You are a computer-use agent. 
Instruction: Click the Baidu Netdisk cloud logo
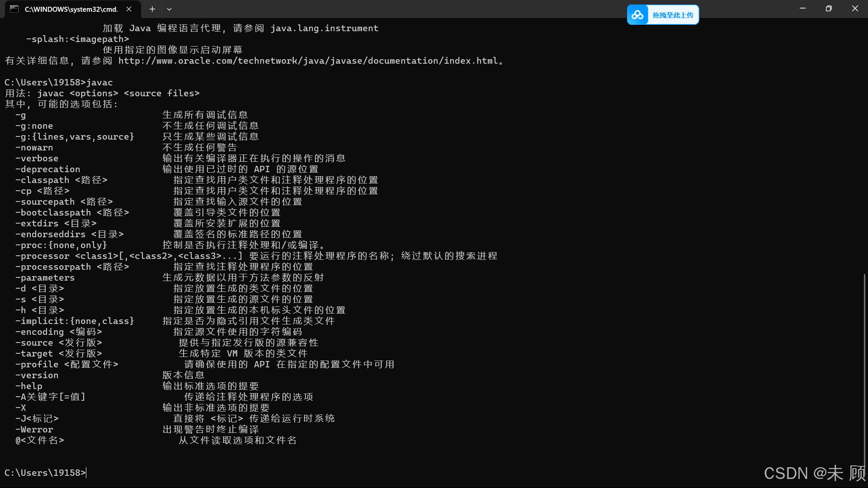click(638, 14)
